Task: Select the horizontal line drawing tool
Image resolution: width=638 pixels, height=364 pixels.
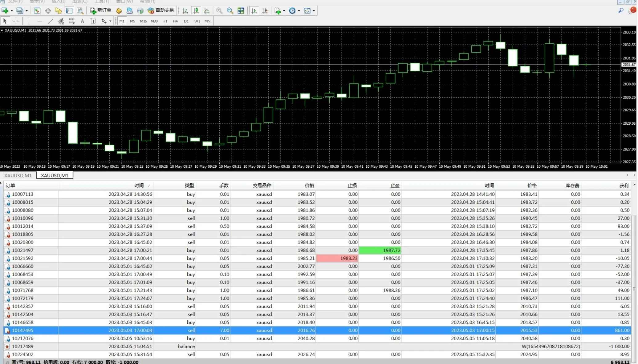Action: 39,21
